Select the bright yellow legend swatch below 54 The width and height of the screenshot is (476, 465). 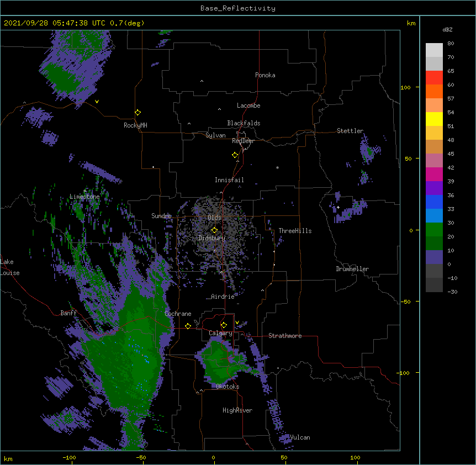click(434, 119)
